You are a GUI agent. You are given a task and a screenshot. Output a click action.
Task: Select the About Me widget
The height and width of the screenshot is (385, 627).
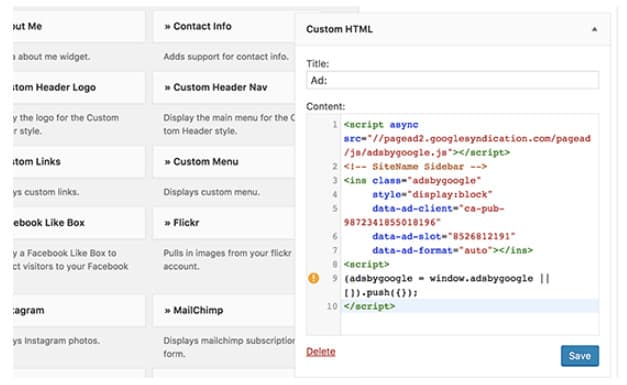coord(79,26)
